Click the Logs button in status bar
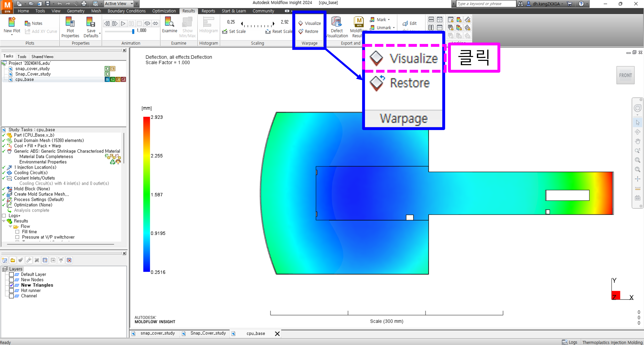 click(570, 342)
